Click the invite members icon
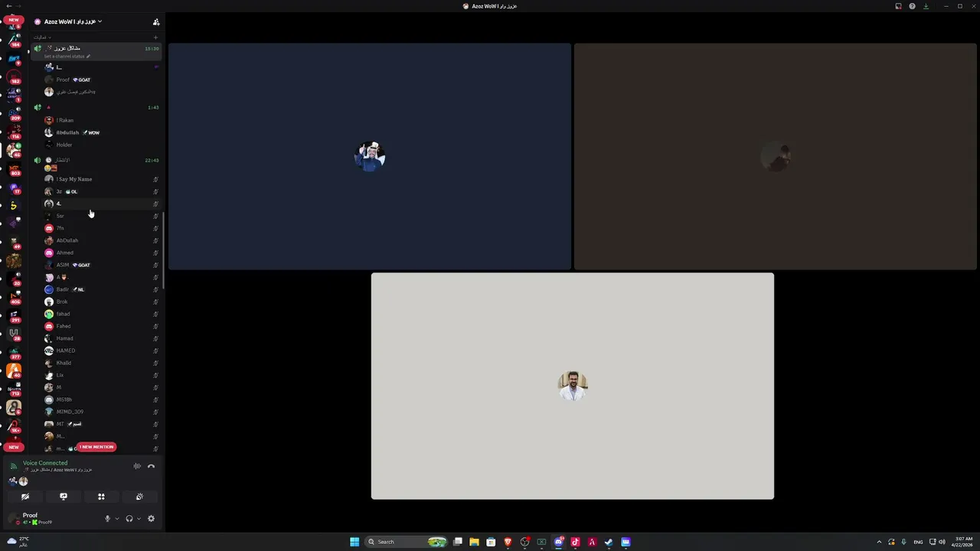Image resolution: width=980 pixels, height=551 pixels. click(156, 21)
